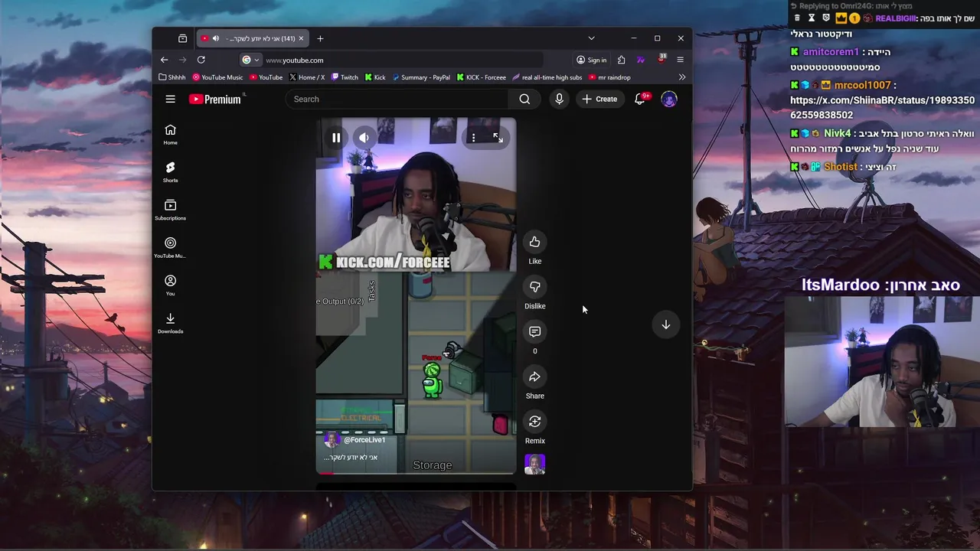Open the red extension with badge
The width and height of the screenshot is (980, 551).
(x=661, y=59)
